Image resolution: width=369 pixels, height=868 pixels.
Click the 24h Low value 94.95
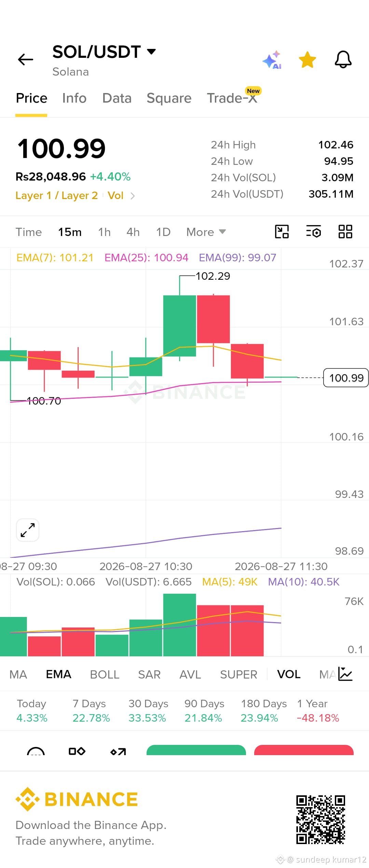pos(338,161)
